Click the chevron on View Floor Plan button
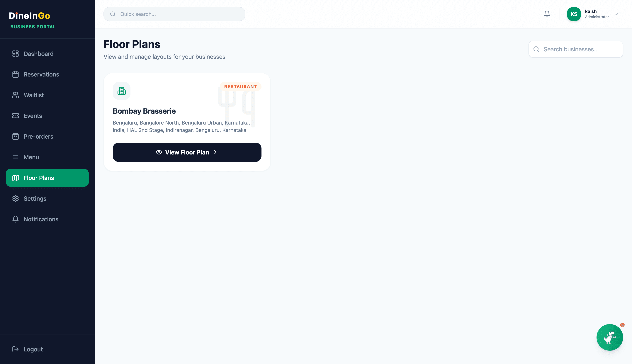Screen dimensions: 632x364 tap(215, 152)
